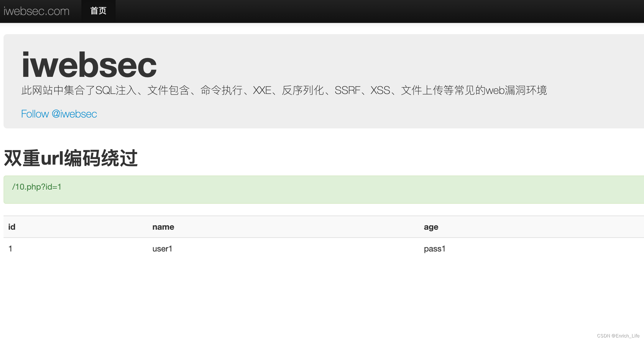Screen dimensions: 644x341
Task: Click the /10.php?id=1 example text
Action: coord(37,187)
